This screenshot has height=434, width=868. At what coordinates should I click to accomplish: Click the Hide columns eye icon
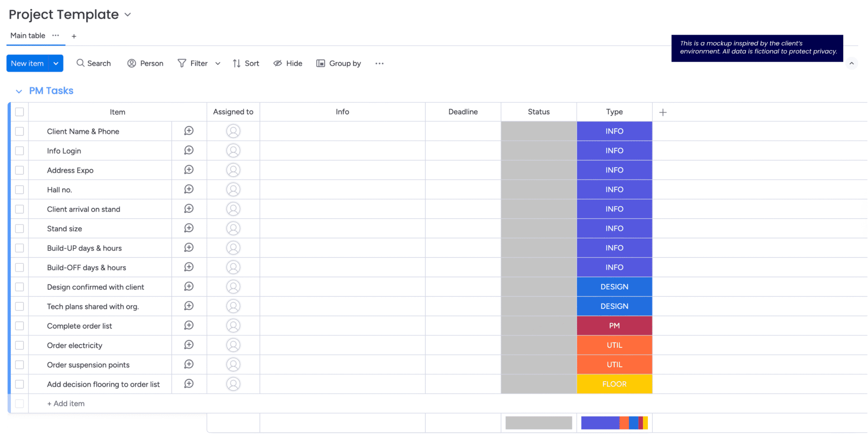[x=278, y=63]
